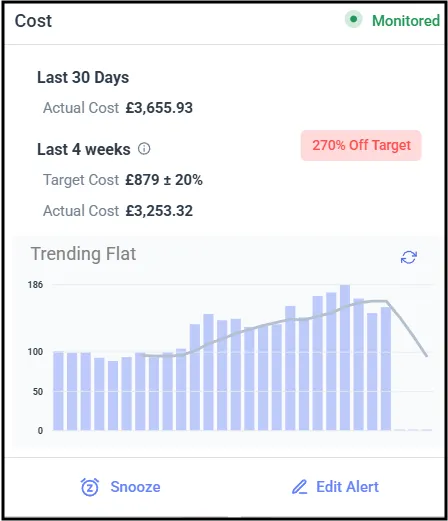The image size is (448, 521).
Task: Click the Trending Flat heading
Action: point(83,254)
